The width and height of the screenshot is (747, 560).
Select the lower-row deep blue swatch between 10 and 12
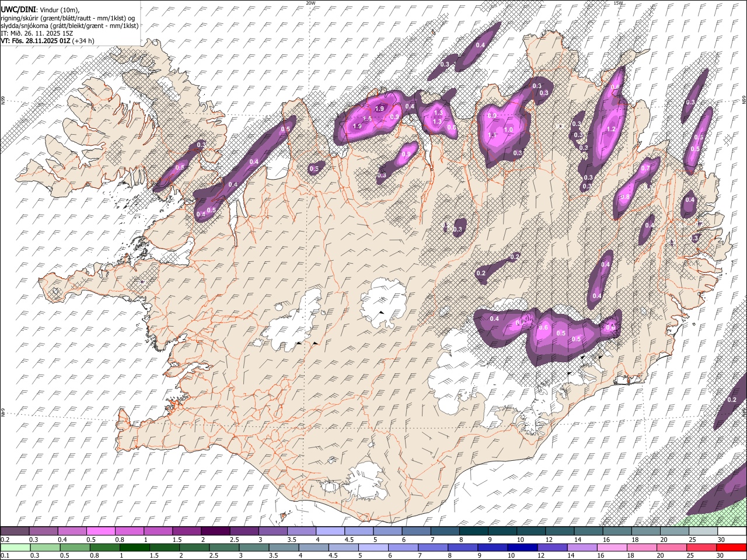point(522,548)
